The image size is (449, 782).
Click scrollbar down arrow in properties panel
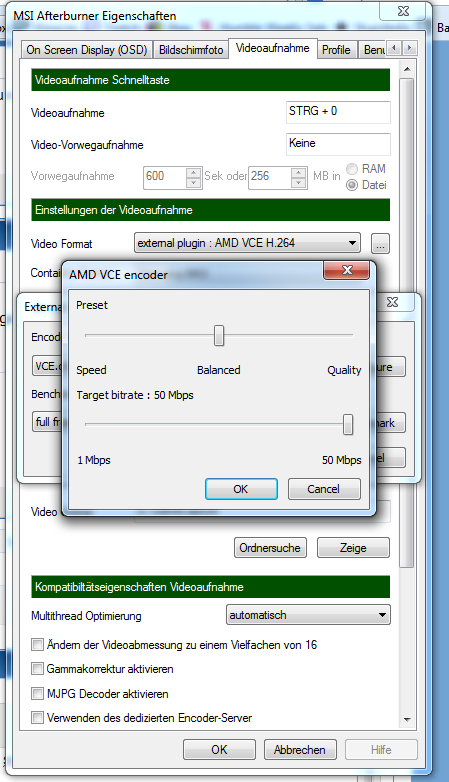point(407,719)
